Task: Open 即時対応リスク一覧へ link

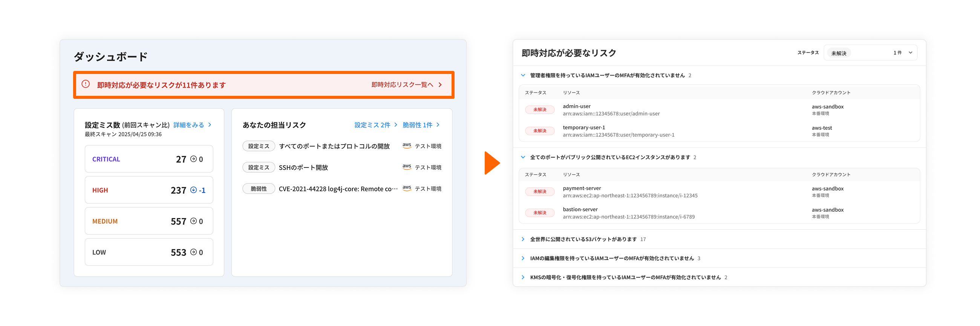Action: pyautogui.click(x=406, y=85)
